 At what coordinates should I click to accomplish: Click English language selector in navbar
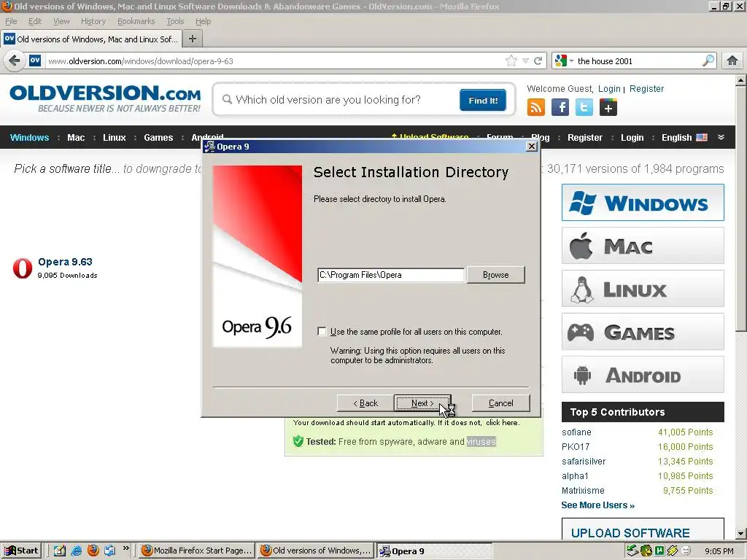pyautogui.click(x=676, y=138)
